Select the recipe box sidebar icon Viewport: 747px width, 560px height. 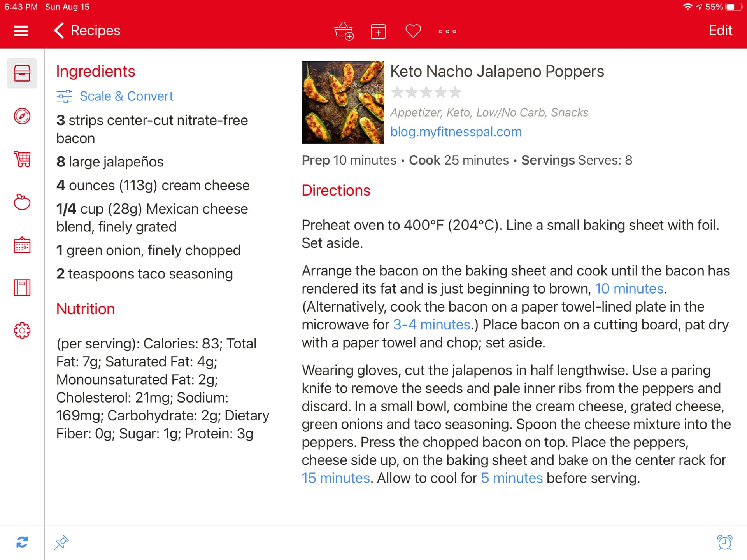pyautogui.click(x=22, y=73)
